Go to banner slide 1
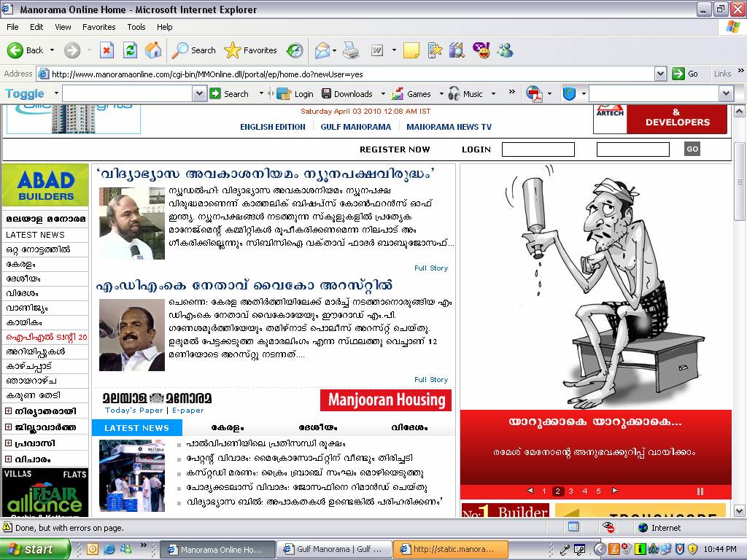The image size is (747, 560). point(543,491)
